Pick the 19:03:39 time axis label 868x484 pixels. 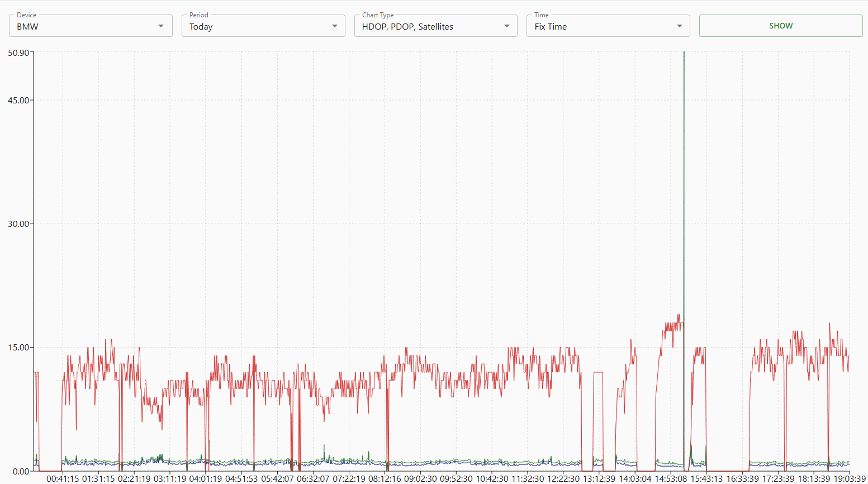849,479
